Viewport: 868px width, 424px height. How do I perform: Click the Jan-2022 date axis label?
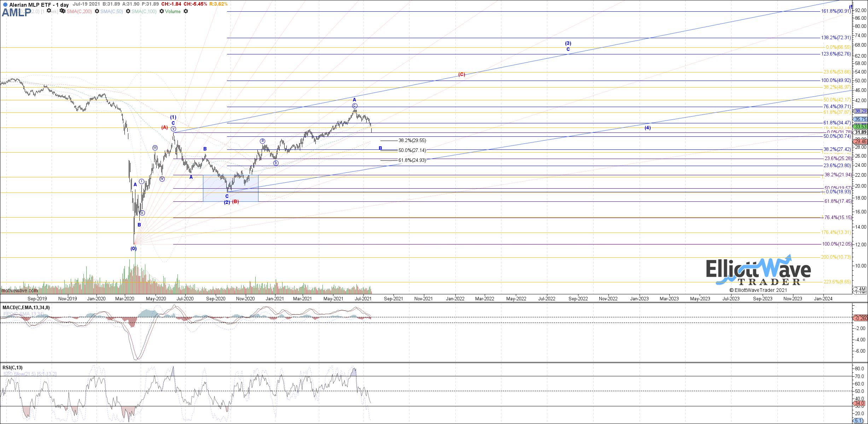click(455, 299)
